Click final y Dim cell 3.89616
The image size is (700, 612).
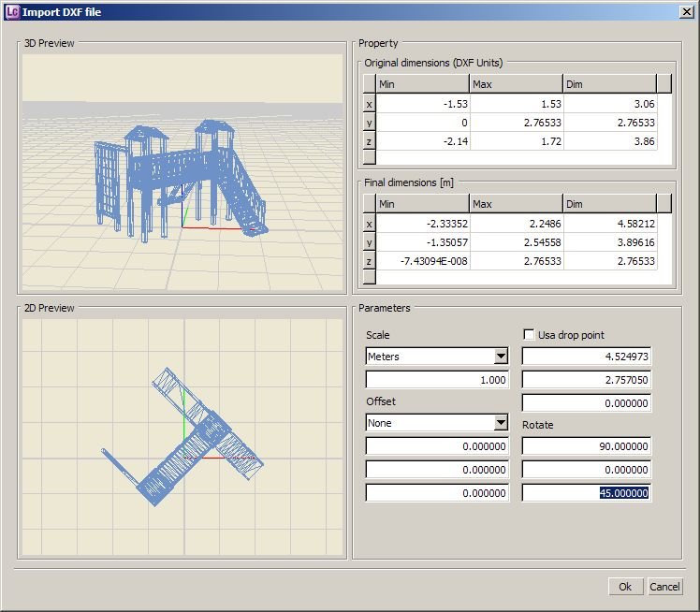point(610,242)
